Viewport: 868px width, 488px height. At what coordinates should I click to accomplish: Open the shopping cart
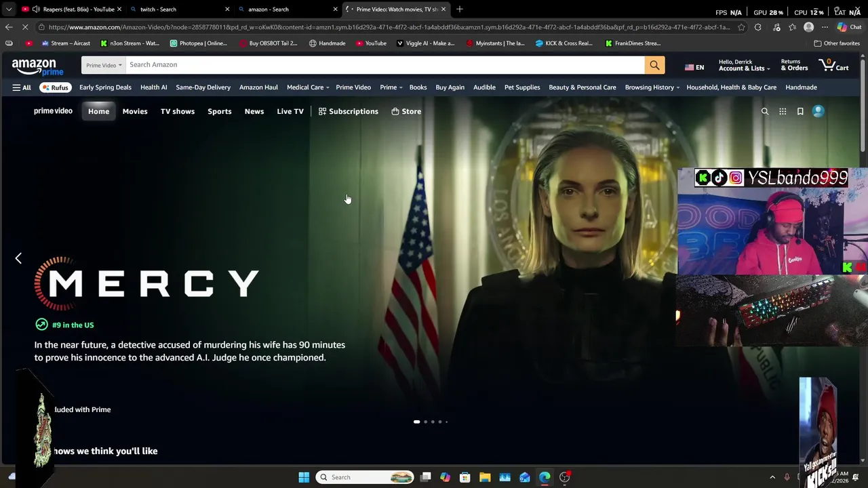(834, 65)
